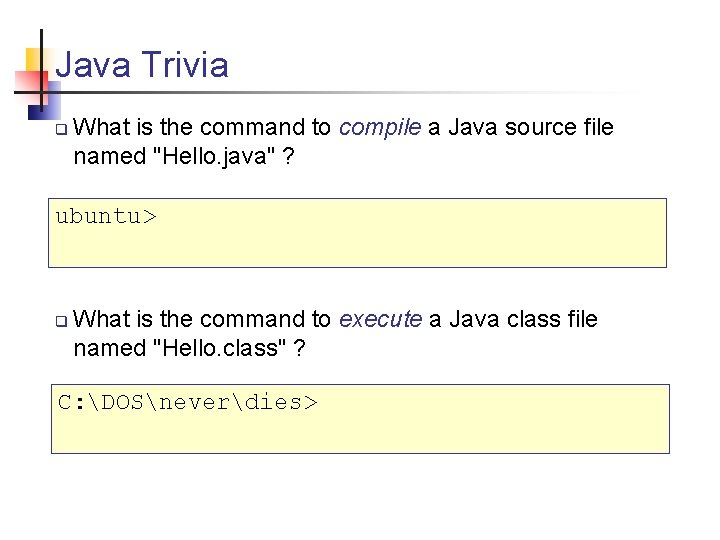Click the "C:\DOS\never\dies>" prompt text
This screenshot has height=540, width=720.
187,403
